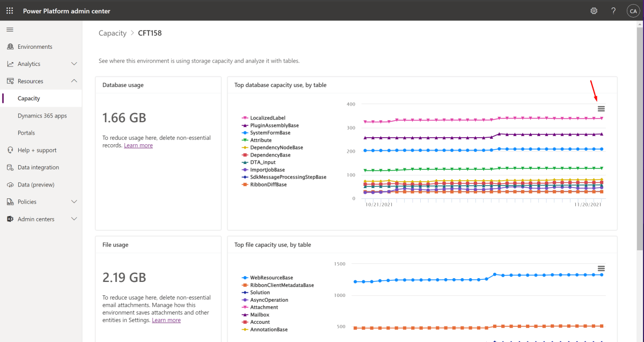Click the Policies sidebar icon

[10, 202]
